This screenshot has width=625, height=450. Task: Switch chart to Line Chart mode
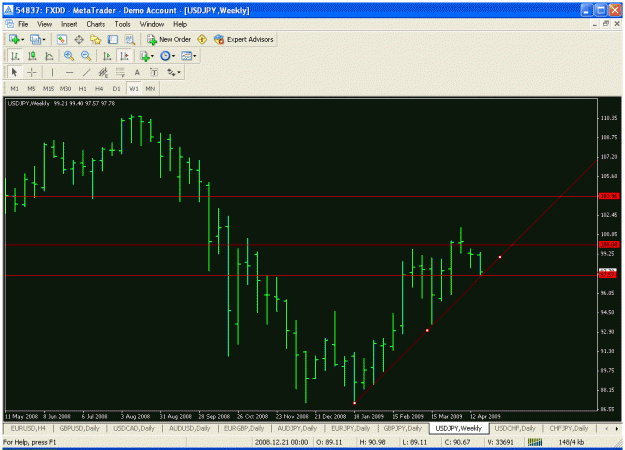(x=49, y=56)
